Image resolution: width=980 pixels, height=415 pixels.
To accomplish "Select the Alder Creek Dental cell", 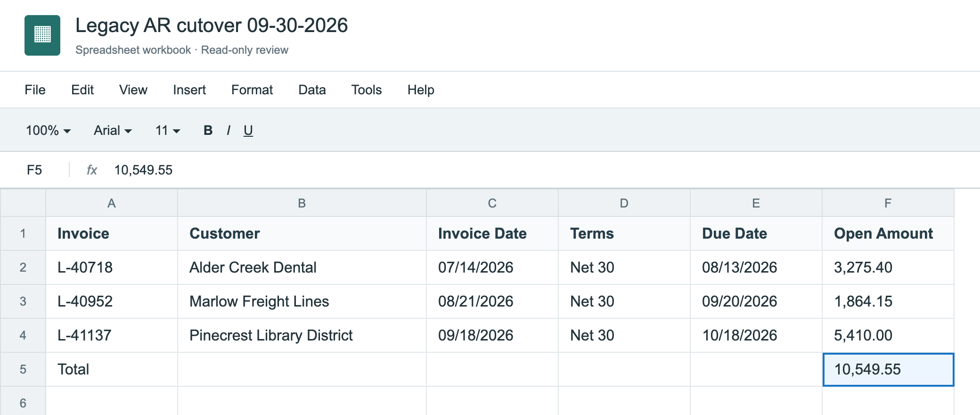I will 302,267.
